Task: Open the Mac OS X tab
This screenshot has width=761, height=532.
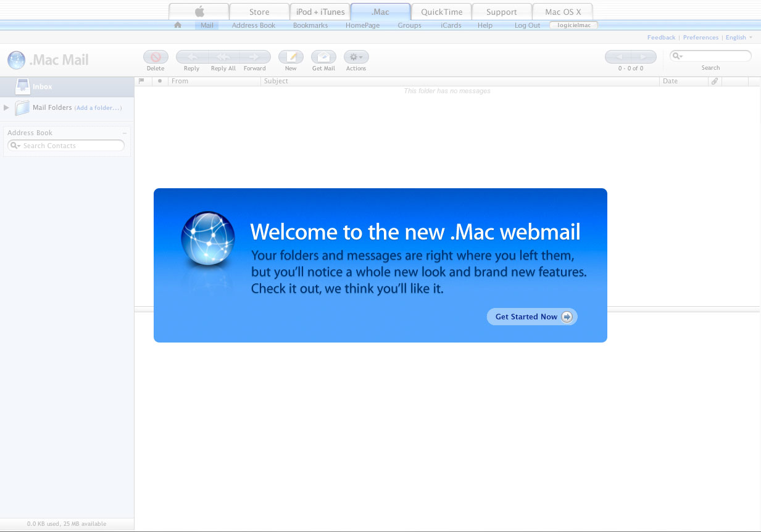Action: click(563, 12)
